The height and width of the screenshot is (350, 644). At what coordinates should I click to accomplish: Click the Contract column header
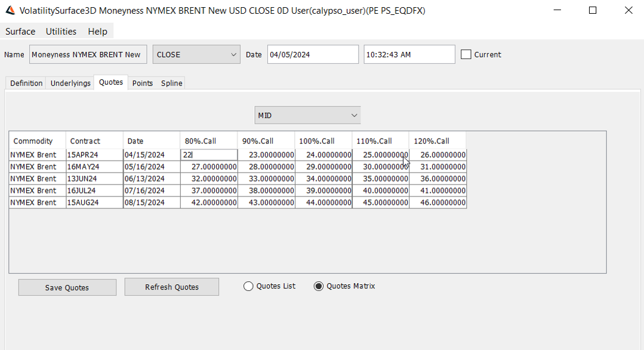pos(94,141)
